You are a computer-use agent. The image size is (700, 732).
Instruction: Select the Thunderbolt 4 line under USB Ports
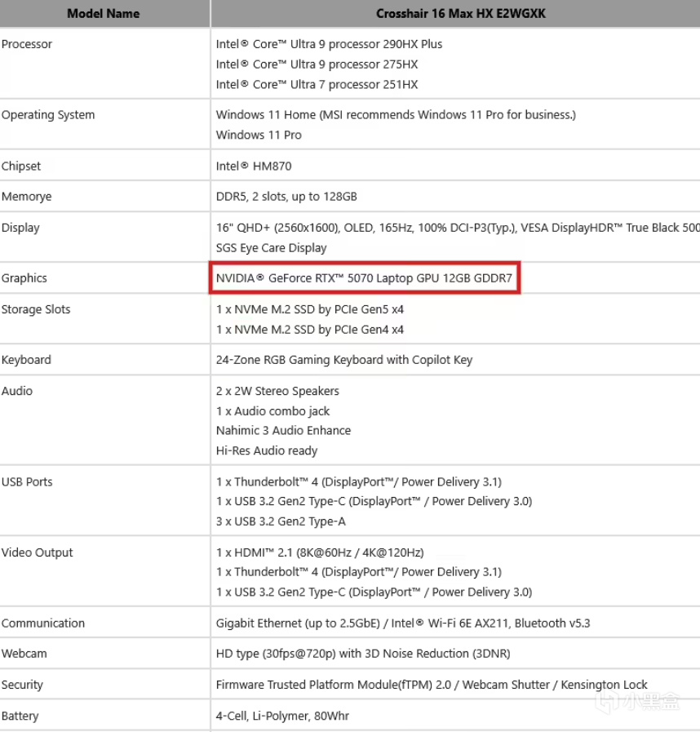(x=358, y=481)
